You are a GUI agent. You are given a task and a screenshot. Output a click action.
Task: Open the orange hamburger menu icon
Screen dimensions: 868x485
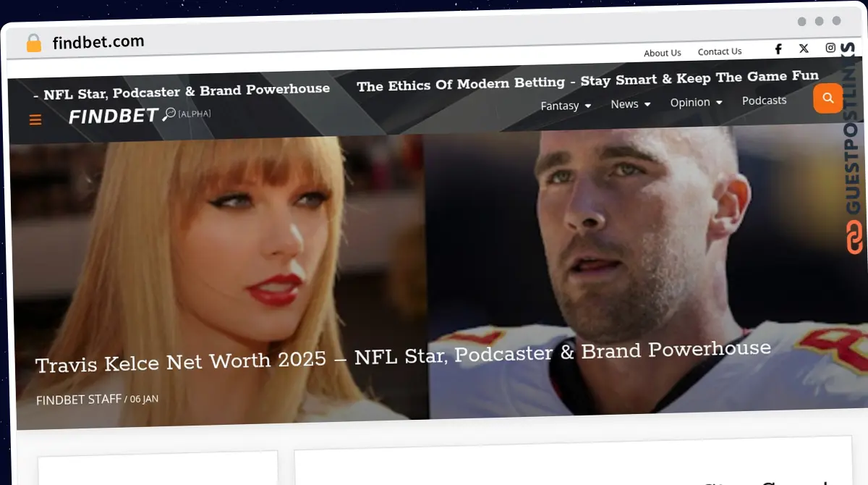pos(35,120)
